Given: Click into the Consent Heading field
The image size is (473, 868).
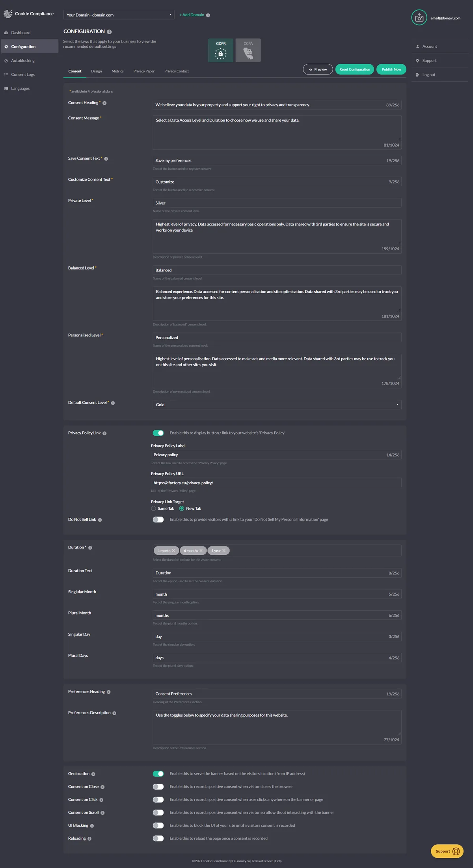Looking at the screenshot, I should [277, 105].
